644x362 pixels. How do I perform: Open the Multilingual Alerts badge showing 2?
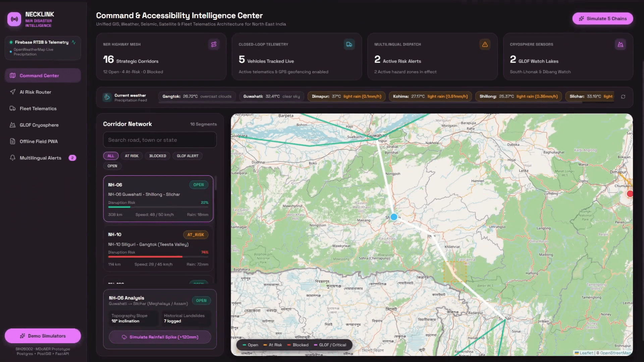point(72,158)
